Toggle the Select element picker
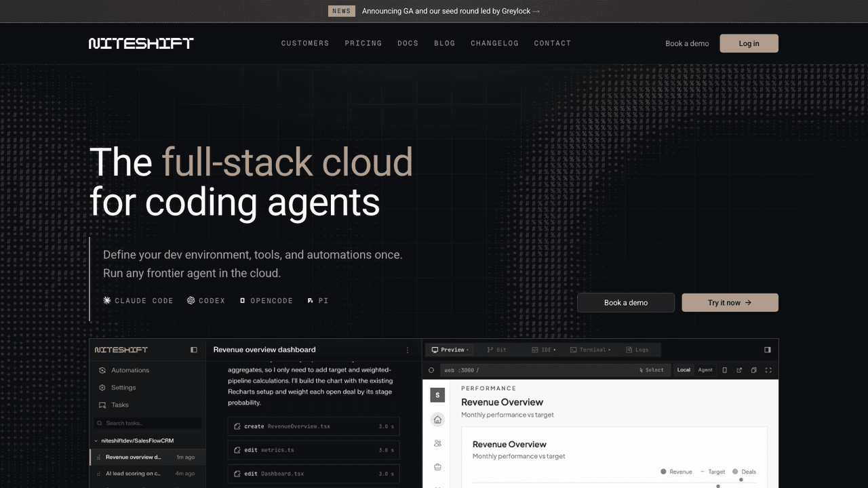The height and width of the screenshot is (488, 868). coord(652,370)
